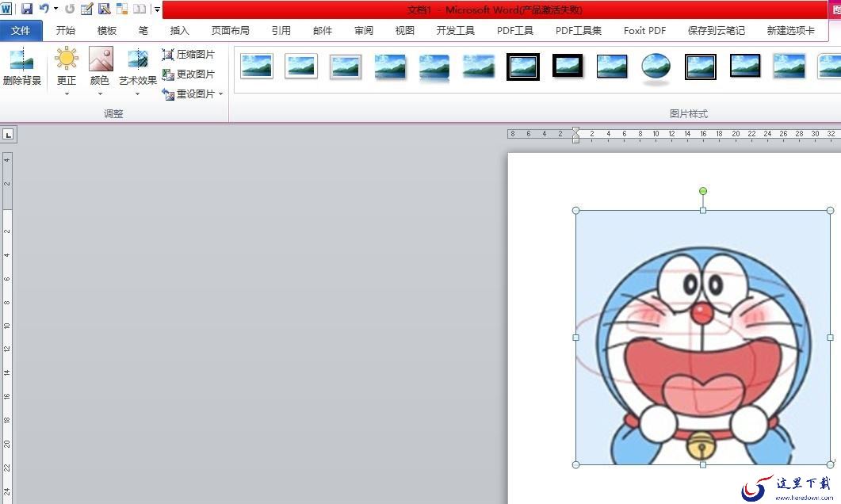This screenshot has height=504, width=841.
Task: Click the Redo icon in quick access toolbar
Action: click(x=70, y=9)
